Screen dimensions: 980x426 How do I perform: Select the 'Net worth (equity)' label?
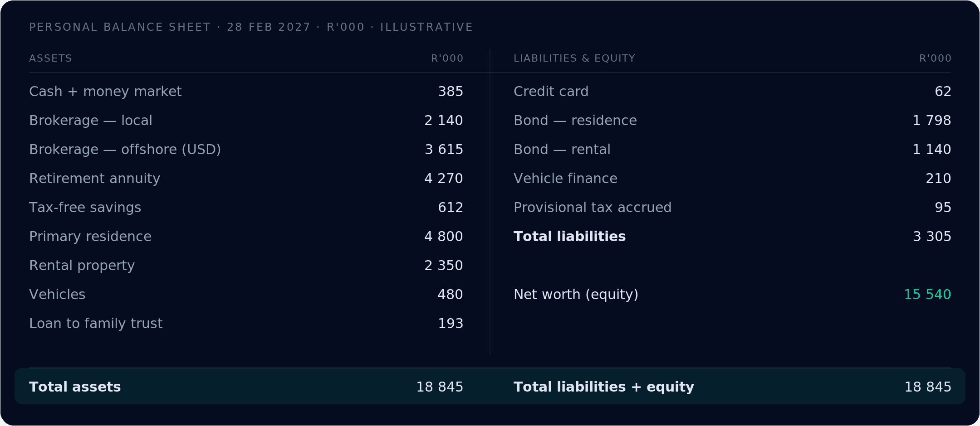pyautogui.click(x=576, y=295)
